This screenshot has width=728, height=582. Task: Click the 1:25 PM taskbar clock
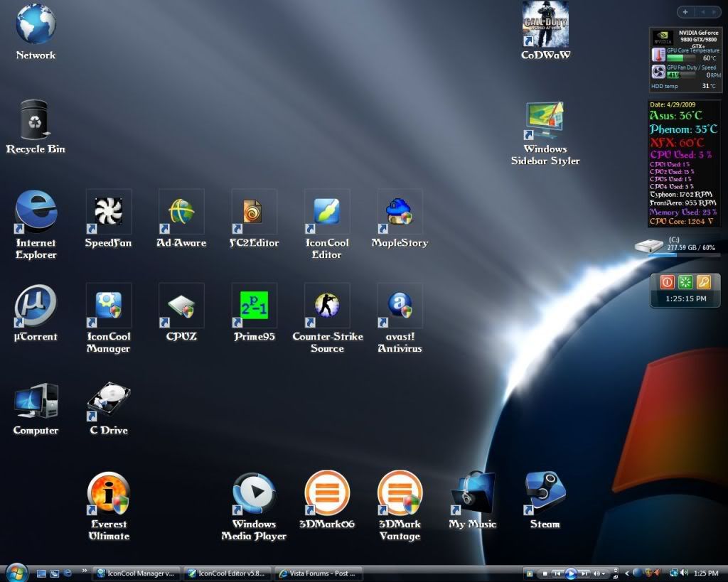click(x=706, y=573)
